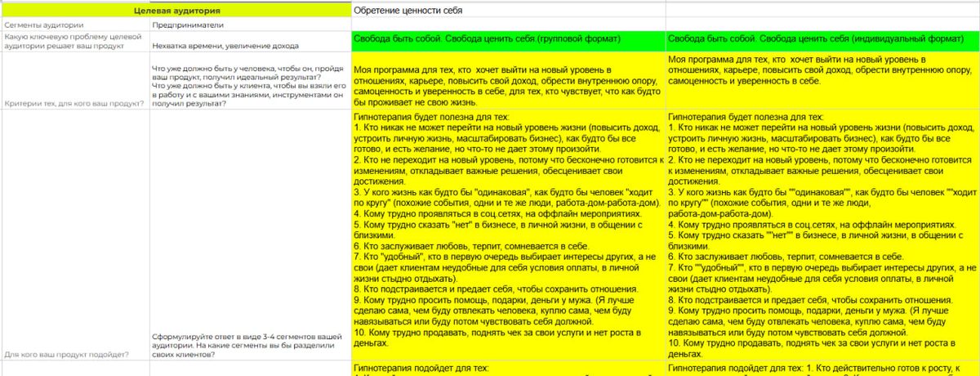Click the 'Обретение ценности себя' cell
The width and height of the screenshot is (980, 376).
tap(509, 11)
